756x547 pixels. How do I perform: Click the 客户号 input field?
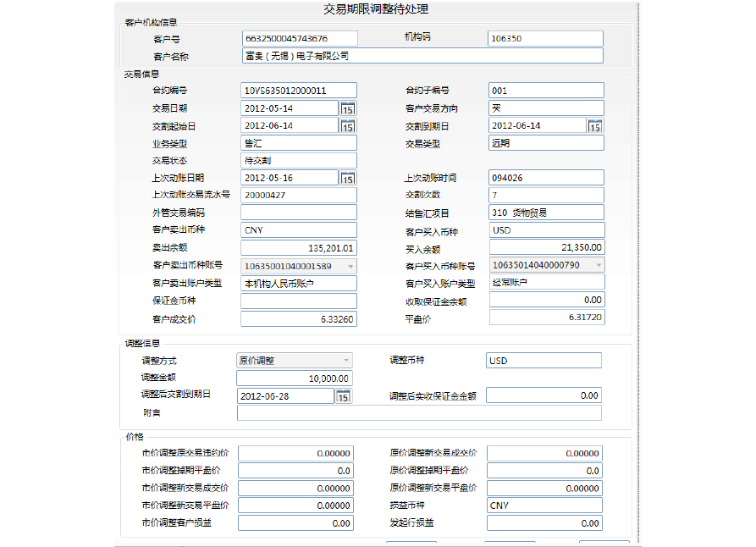300,38
